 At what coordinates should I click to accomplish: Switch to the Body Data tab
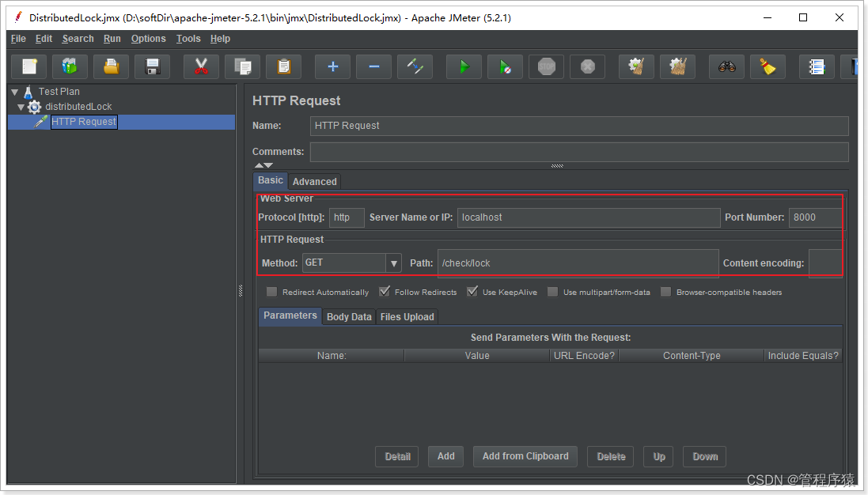click(x=349, y=317)
